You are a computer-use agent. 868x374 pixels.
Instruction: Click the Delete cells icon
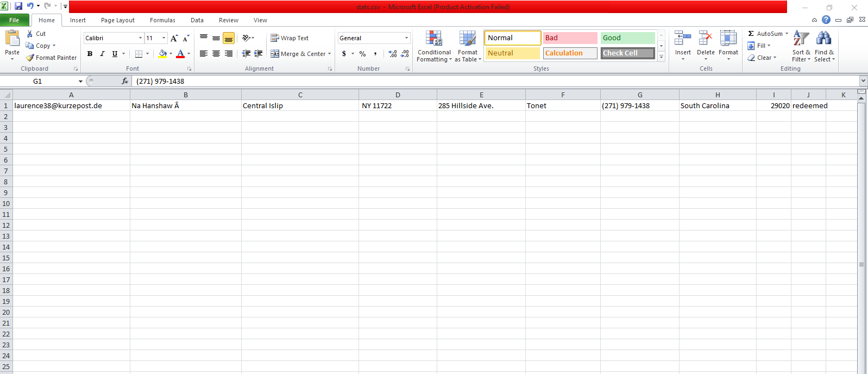[x=706, y=39]
